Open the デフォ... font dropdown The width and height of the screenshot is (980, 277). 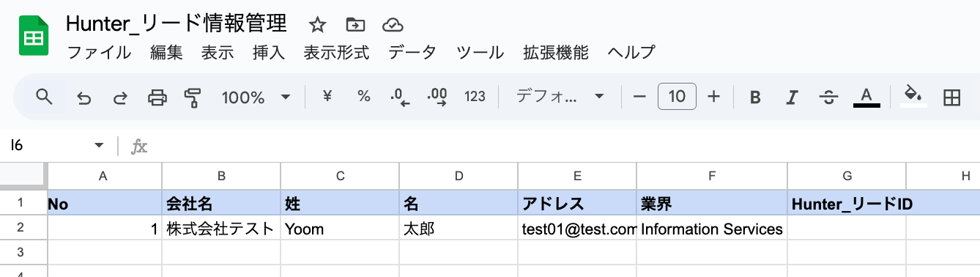(x=560, y=97)
